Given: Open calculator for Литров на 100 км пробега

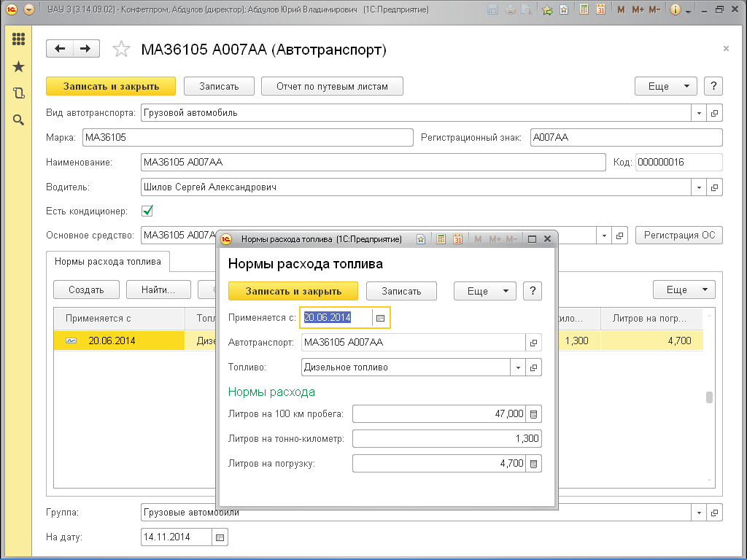Looking at the screenshot, I should click(x=533, y=414).
